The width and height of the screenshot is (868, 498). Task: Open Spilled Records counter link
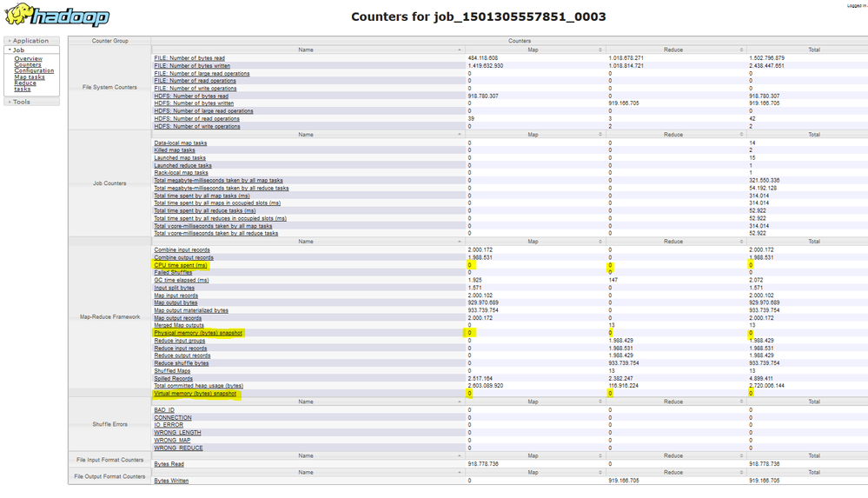click(173, 379)
